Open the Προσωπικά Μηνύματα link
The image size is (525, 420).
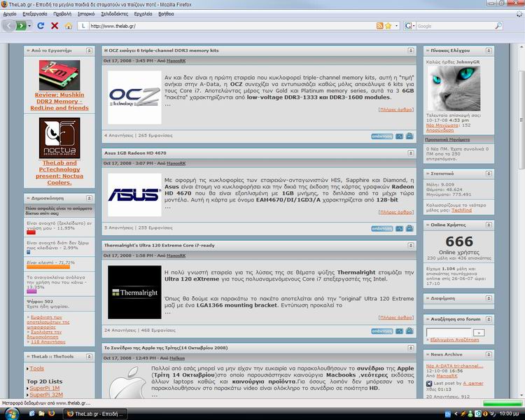447,139
